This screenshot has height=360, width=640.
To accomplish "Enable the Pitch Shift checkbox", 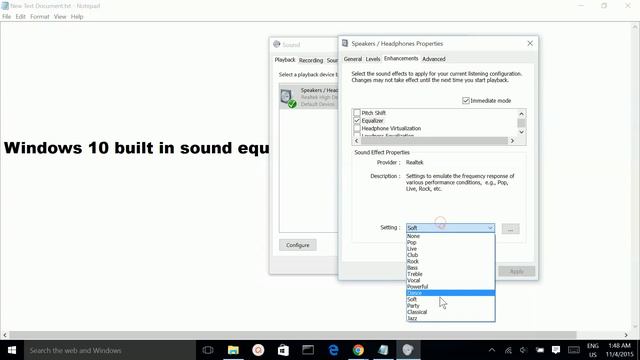I will (357, 113).
